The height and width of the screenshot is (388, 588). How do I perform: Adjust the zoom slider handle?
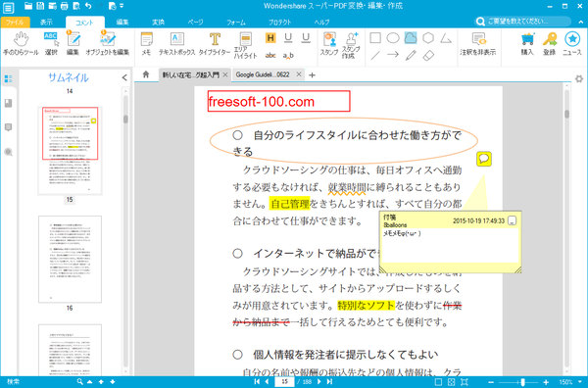[522, 382]
